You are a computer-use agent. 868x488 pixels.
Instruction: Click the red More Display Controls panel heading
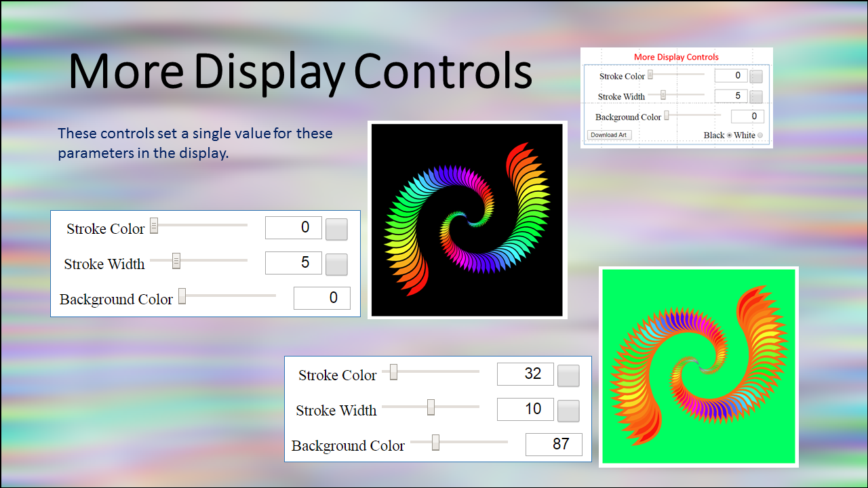tap(676, 58)
